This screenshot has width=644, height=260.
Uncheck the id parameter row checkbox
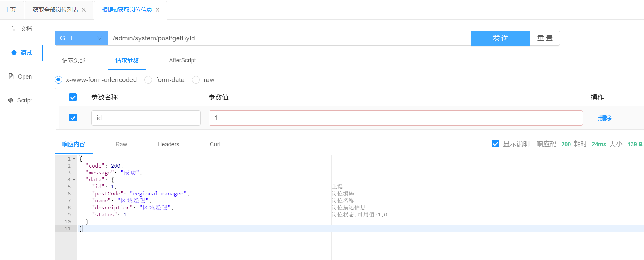coord(73,118)
